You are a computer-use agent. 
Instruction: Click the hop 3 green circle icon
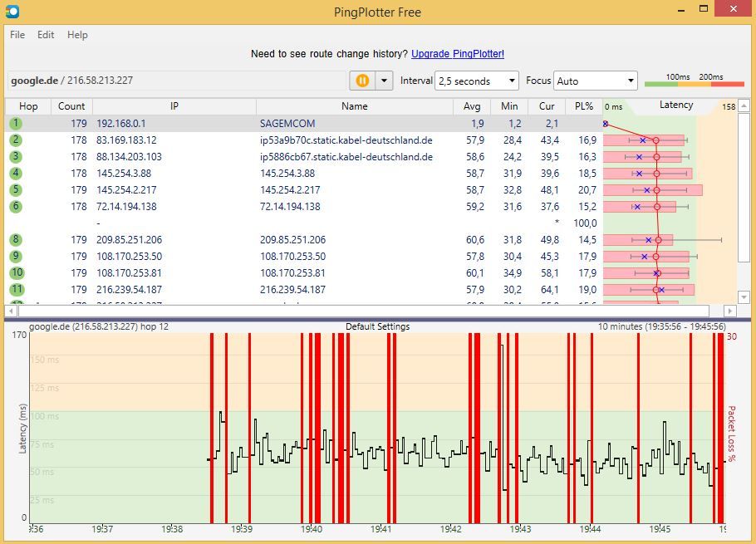(x=16, y=156)
